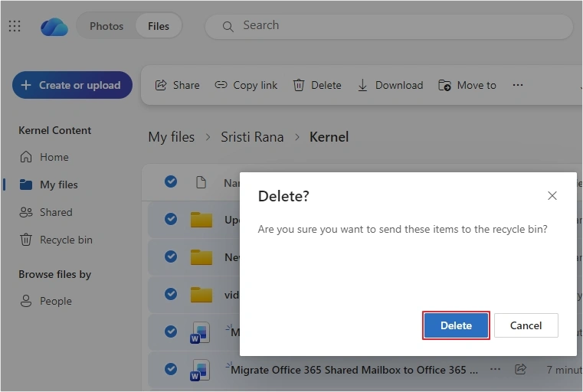Open more actions for Migrate Office 365
Viewport: 583px width, 392px height.
point(495,369)
